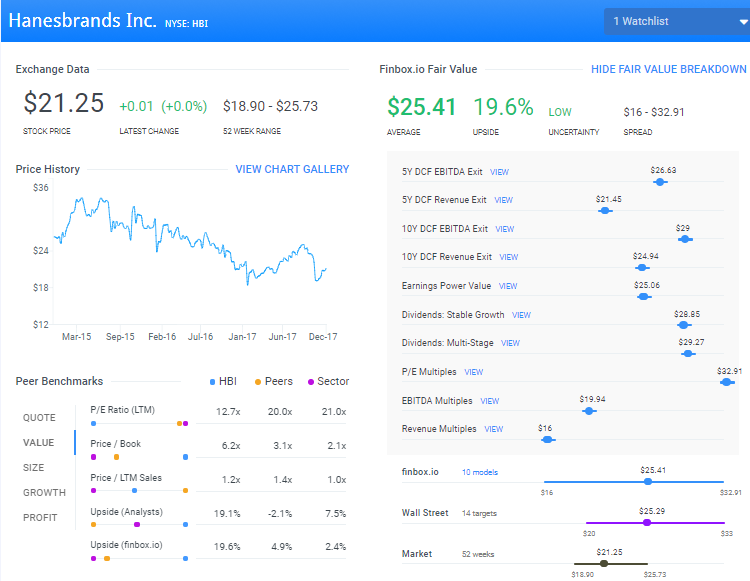Click Hide Fair Value Breakdown link
The width and height of the screenshot is (750, 581).
pos(668,69)
